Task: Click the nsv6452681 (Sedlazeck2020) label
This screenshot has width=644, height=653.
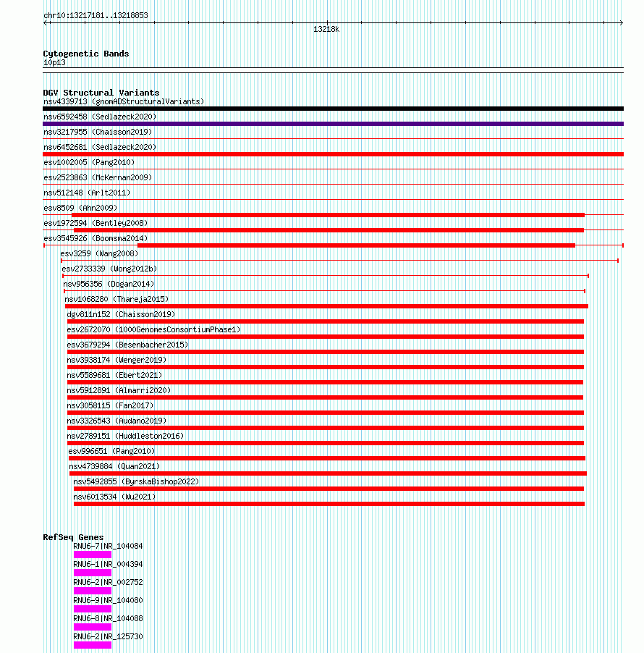Action: coord(100,147)
